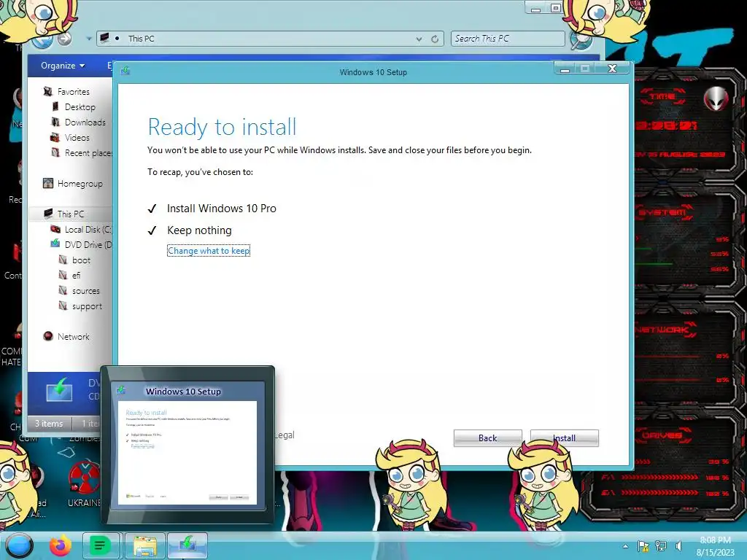The image size is (747, 560).
Task: Click the Action Center flag tray icon
Action: [643, 545]
